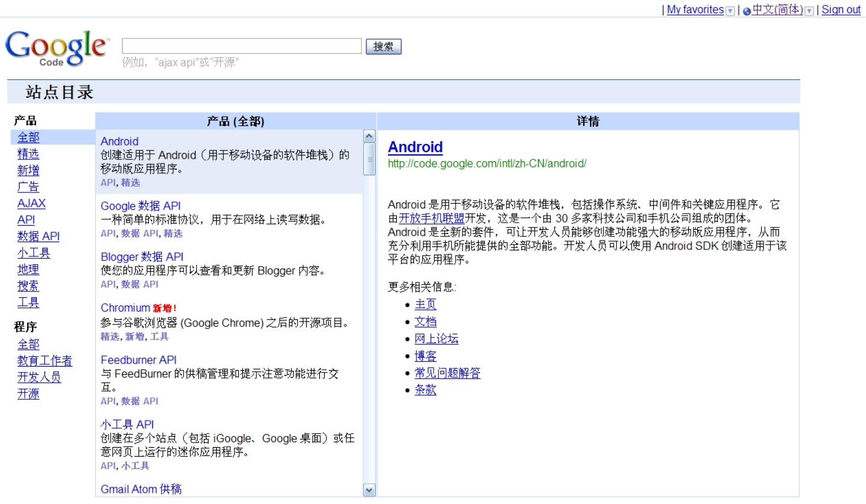Select the 教育工作者 program category
866x504 pixels.
tap(45, 361)
